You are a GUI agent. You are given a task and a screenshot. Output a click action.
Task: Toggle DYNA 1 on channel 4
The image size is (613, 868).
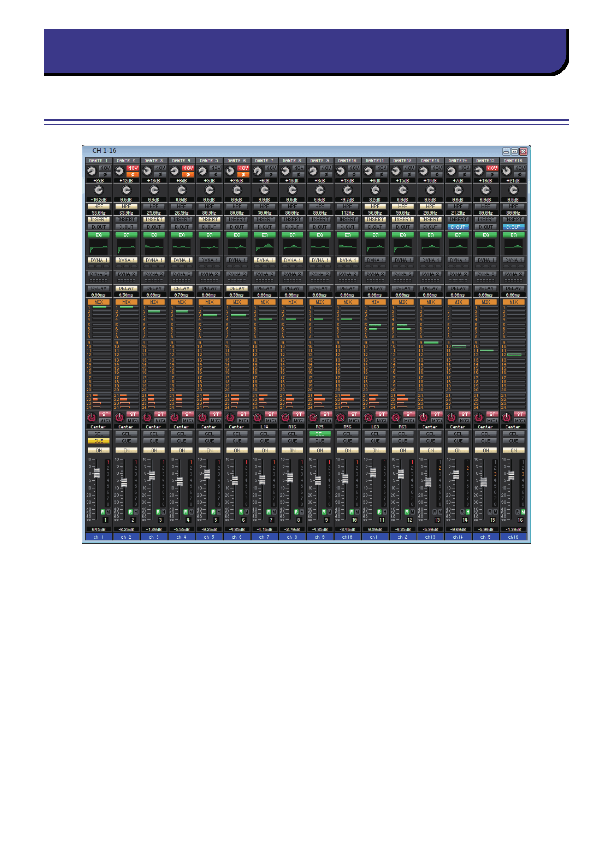point(182,260)
